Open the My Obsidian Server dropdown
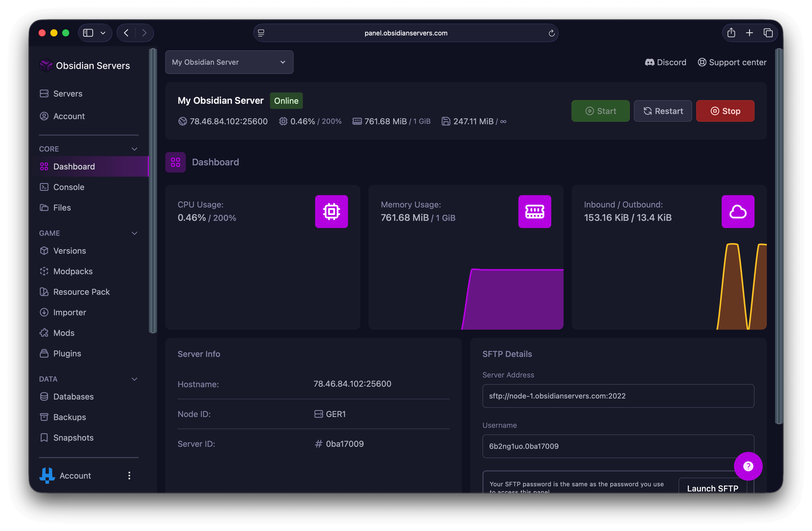Screen dimensions: 812x531 (229, 62)
